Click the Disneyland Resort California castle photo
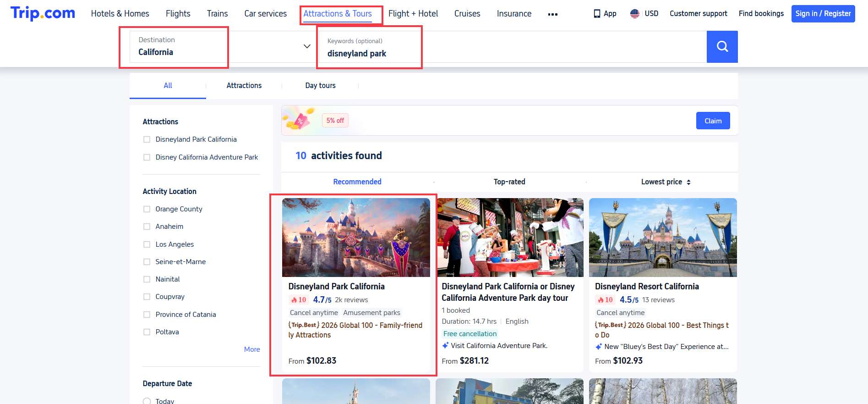 pyautogui.click(x=663, y=238)
